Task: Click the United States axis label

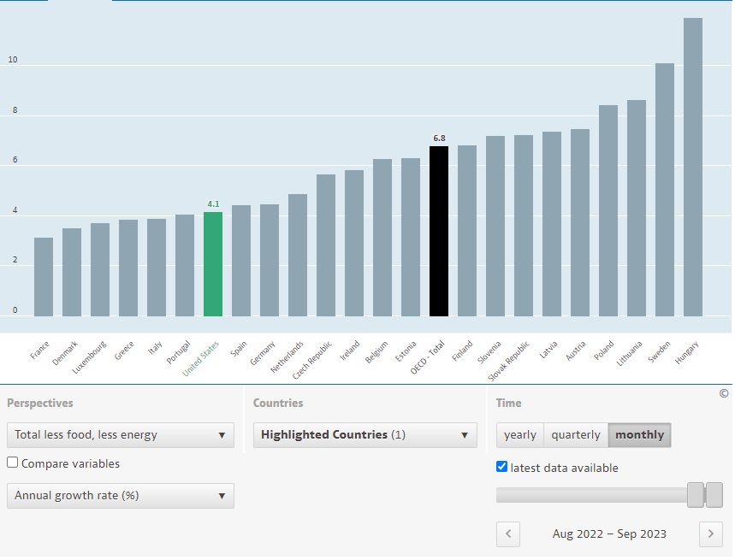Action: [x=202, y=360]
